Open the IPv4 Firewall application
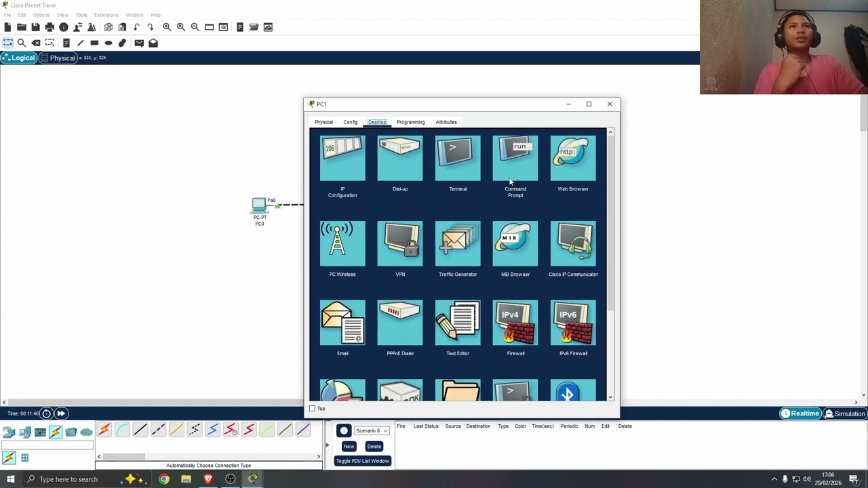This screenshot has width=868, height=488. pyautogui.click(x=515, y=323)
